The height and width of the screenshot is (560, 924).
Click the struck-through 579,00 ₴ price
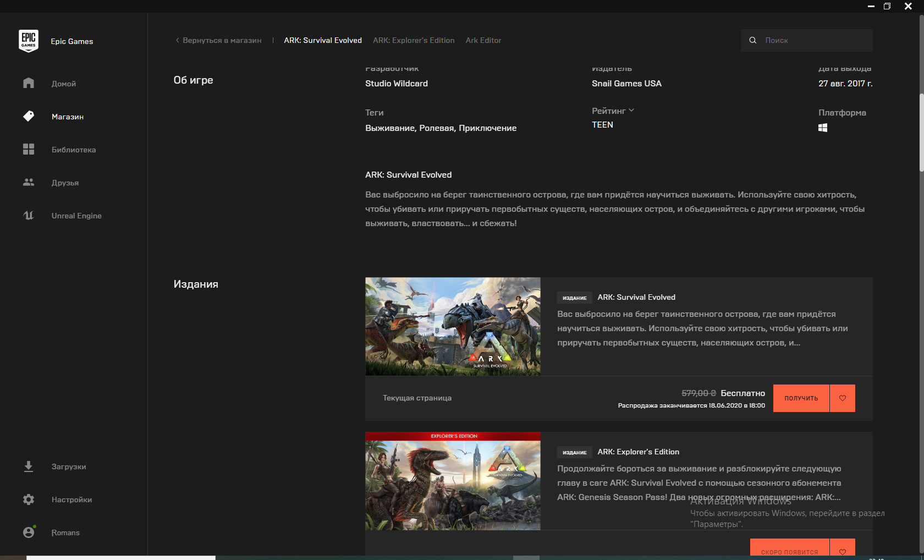click(x=698, y=393)
